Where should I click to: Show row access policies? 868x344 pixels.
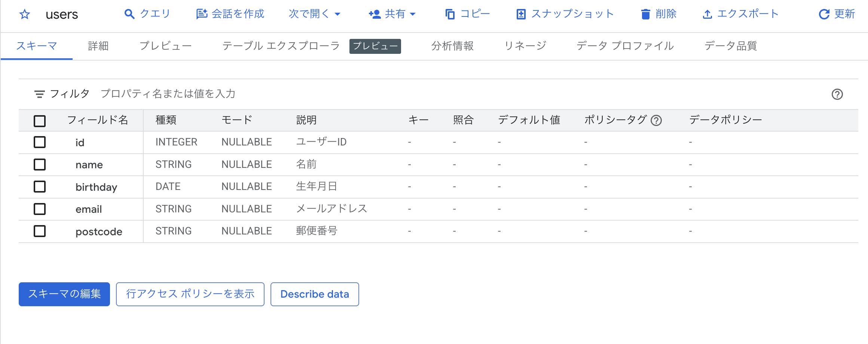[x=190, y=294]
